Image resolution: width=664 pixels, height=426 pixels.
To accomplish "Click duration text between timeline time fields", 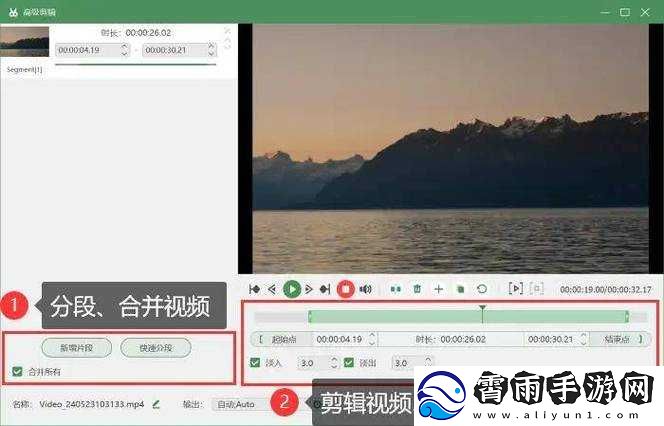I will [x=451, y=339].
